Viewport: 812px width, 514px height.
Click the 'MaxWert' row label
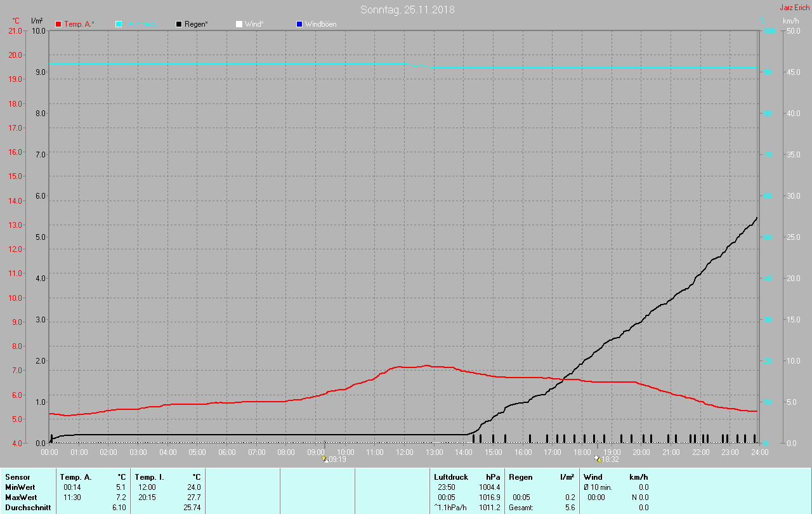tap(20, 497)
